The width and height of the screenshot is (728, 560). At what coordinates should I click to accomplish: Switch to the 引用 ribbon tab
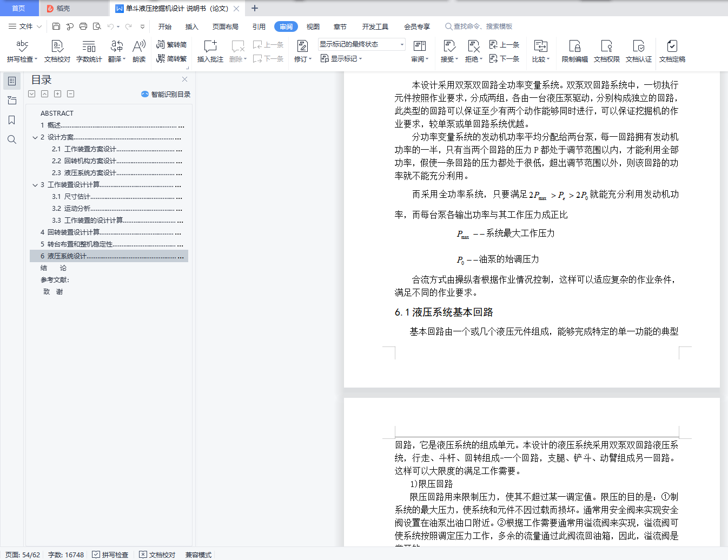(259, 26)
